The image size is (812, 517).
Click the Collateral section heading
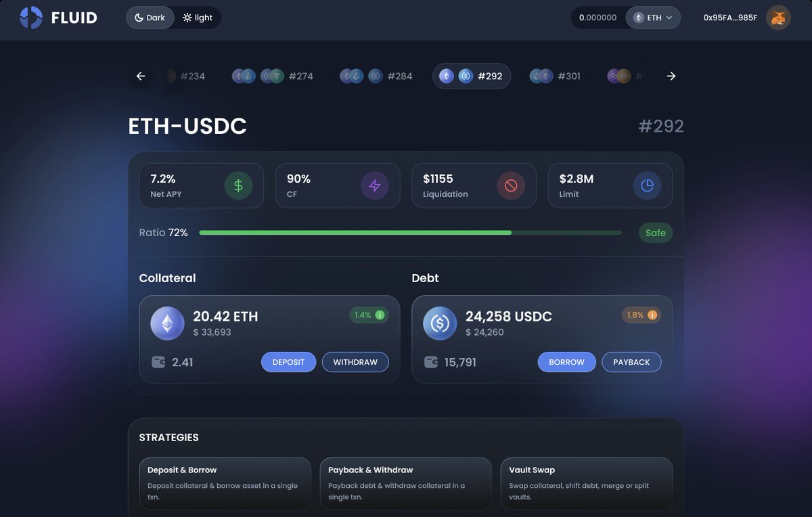167,278
